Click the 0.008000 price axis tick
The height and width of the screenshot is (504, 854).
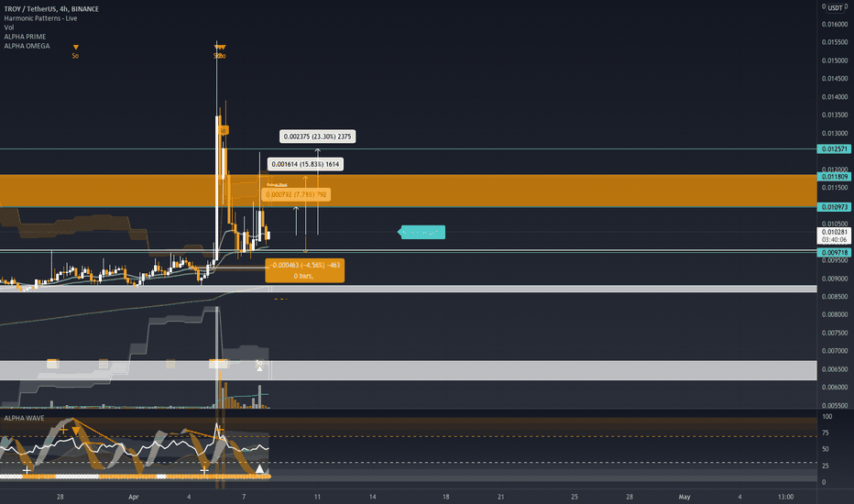coord(835,314)
